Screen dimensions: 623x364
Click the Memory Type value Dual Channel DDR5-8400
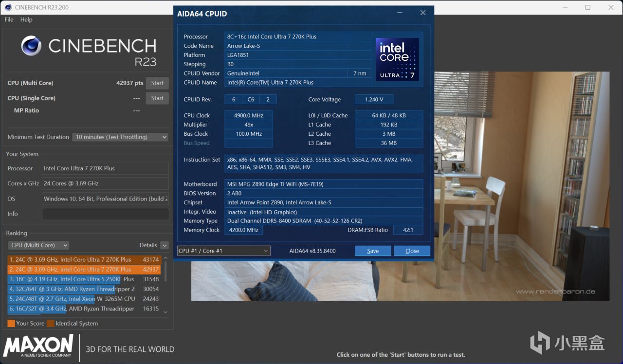pyautogui.click(x=324, y=221)
